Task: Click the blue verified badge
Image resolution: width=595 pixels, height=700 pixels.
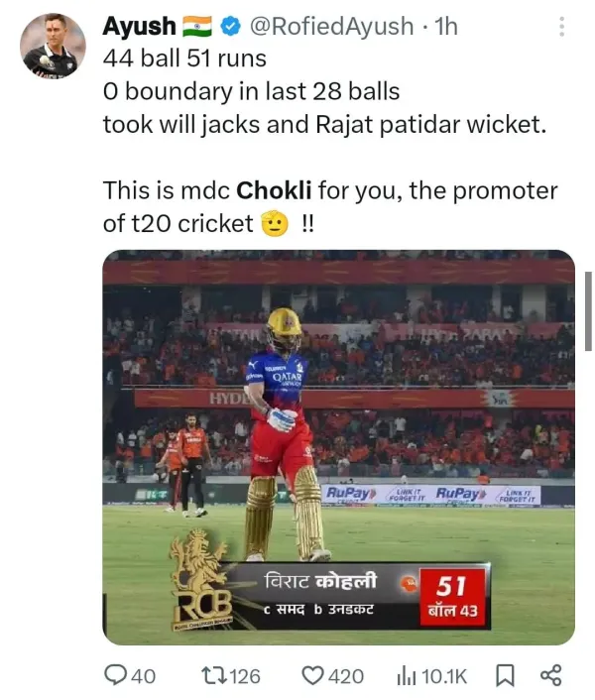Action: tap(231, 27)
